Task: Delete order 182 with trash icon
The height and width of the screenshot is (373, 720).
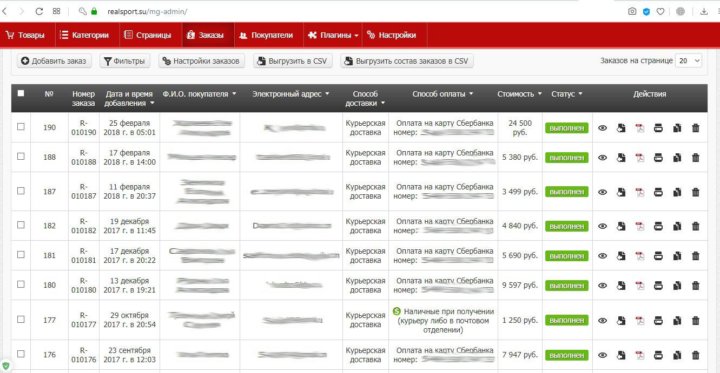Action: 696,226
